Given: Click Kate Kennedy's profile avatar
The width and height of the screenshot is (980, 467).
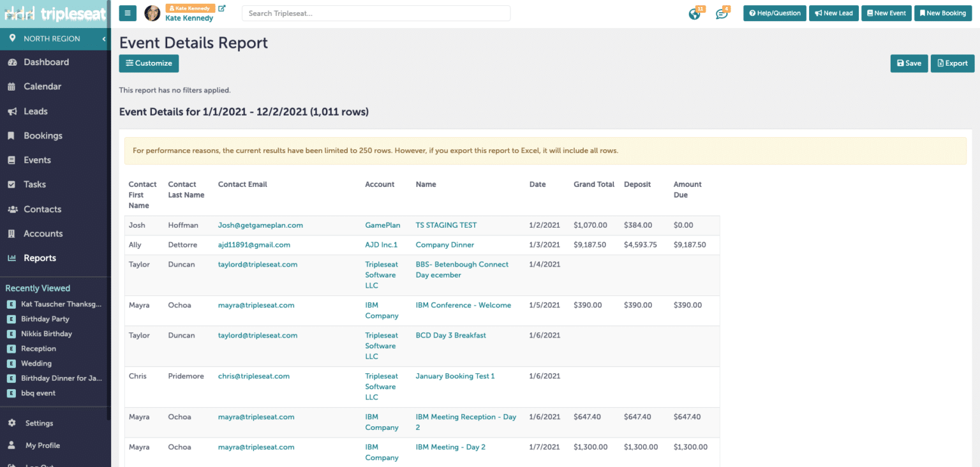Looking at the screenshot, I should click(152, 13).
